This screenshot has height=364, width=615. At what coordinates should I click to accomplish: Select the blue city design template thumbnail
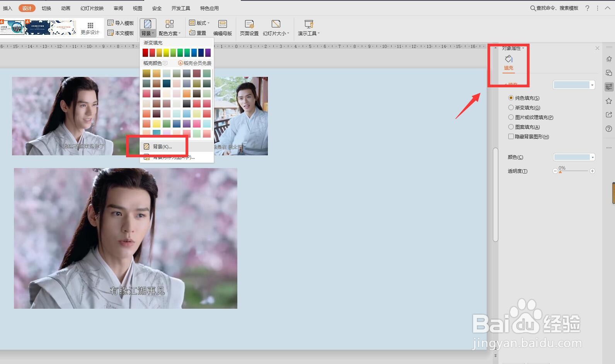click(x=12, y=27)
